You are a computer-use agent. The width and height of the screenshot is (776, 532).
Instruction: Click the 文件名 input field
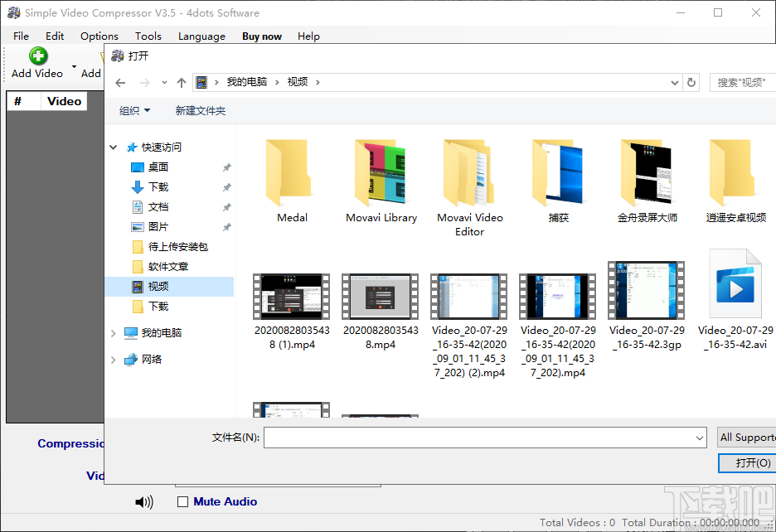(x=485, y=437)
